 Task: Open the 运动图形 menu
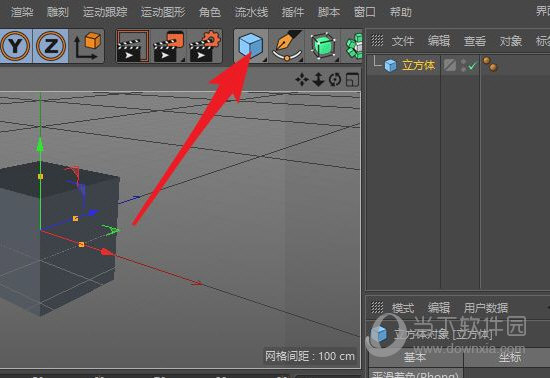[163, 12]
